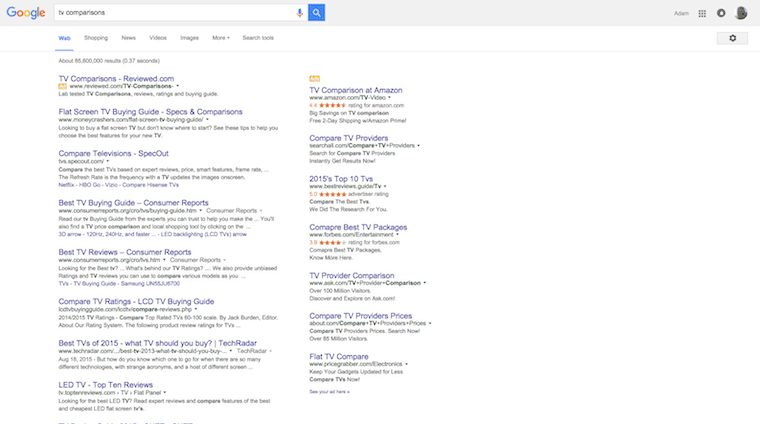Open Best TVs of 2015 TechRadar result
The width and height of the screenshot is (760, 424).
[x=158, y=343]
